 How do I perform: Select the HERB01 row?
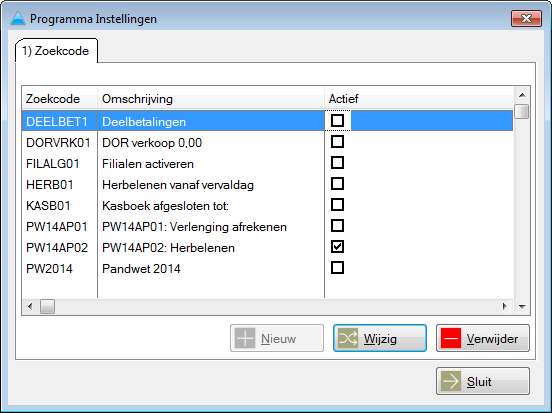(268, 184)
